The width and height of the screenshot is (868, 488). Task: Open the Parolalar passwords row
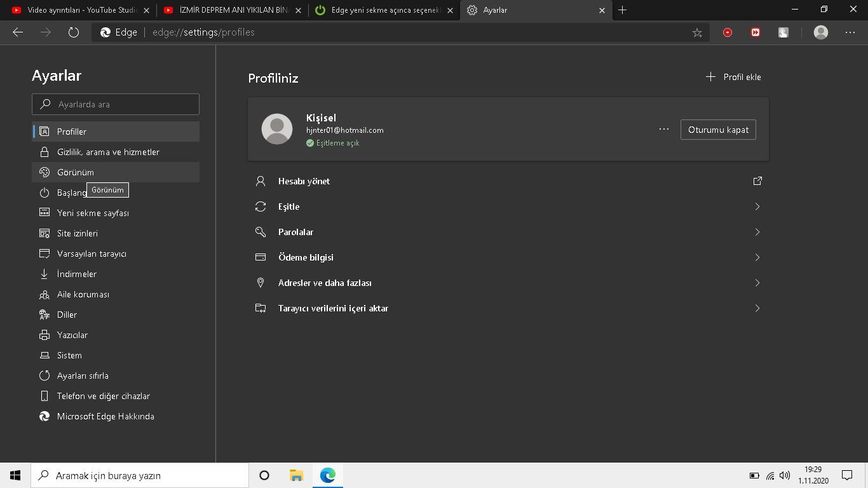click(x=508, y=232)
